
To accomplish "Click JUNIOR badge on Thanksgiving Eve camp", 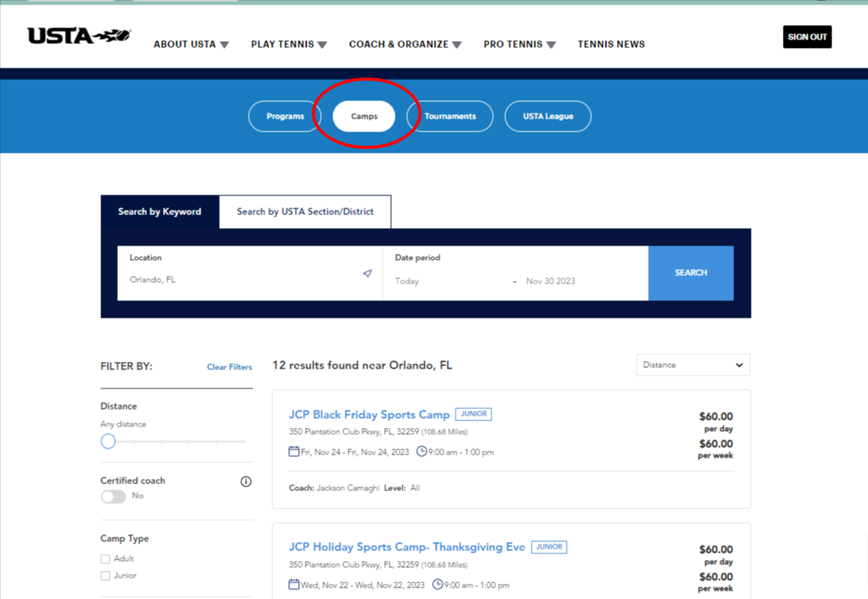I will (549, 547).
